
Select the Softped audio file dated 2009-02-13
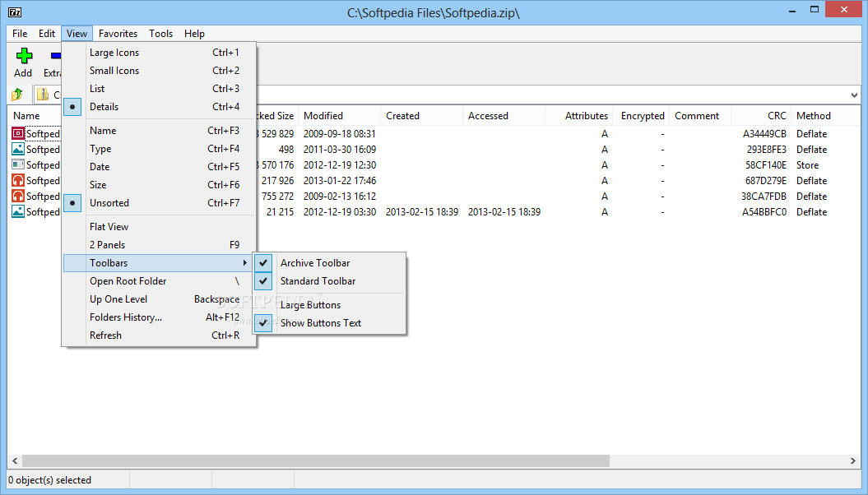click(36, 197)
